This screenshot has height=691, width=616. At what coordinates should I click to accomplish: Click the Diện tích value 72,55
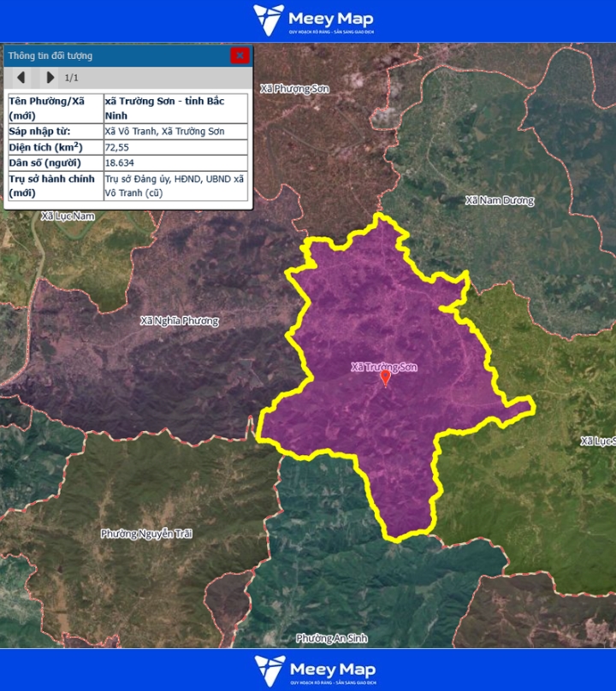click(x=117, y=147)
